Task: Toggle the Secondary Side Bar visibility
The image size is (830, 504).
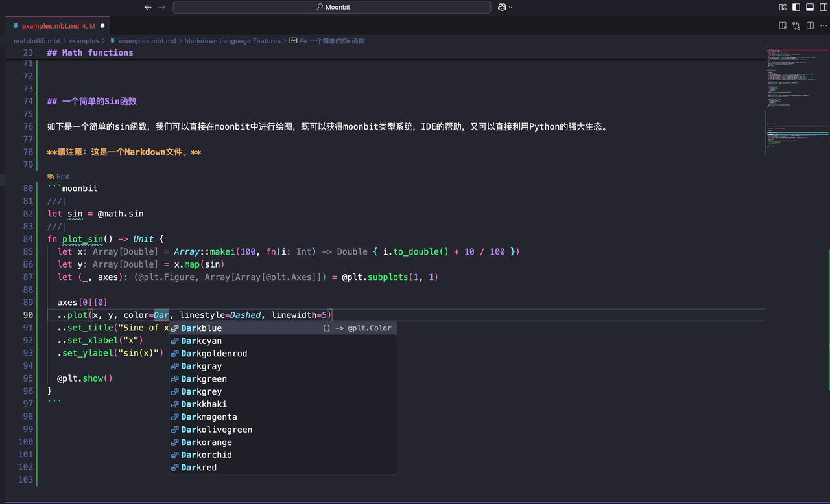Action: (x=823, y=7)
